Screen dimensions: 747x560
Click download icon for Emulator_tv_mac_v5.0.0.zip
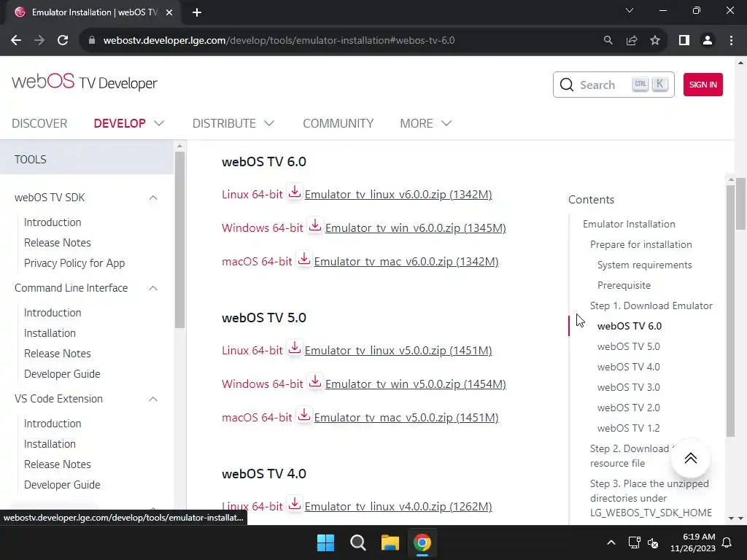click(304, 415)
